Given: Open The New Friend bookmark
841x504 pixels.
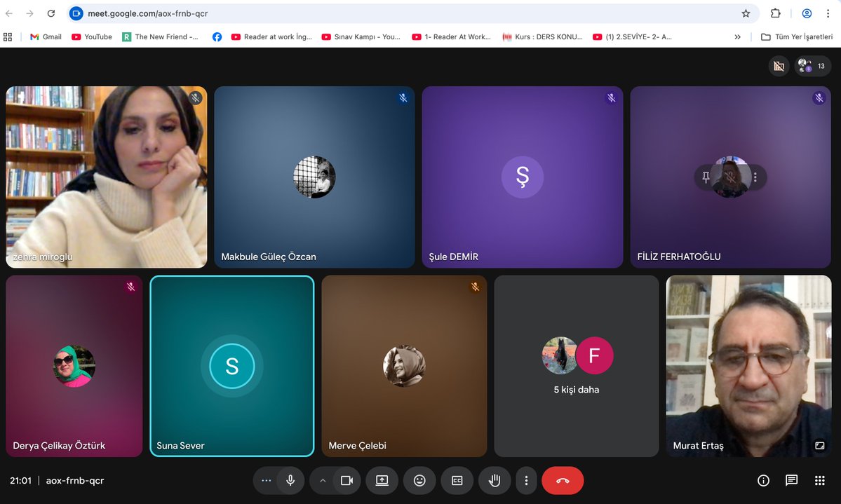Looking at the screenshot, I should tap(161, 37).
